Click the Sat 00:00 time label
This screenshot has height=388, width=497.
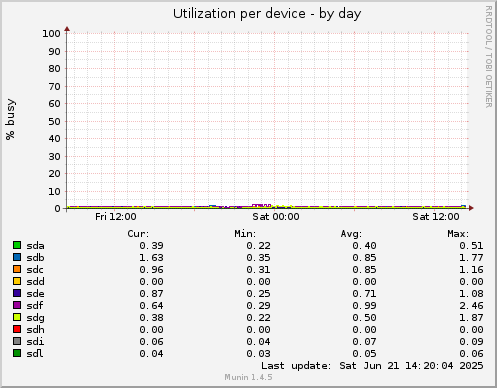point(276,217)
